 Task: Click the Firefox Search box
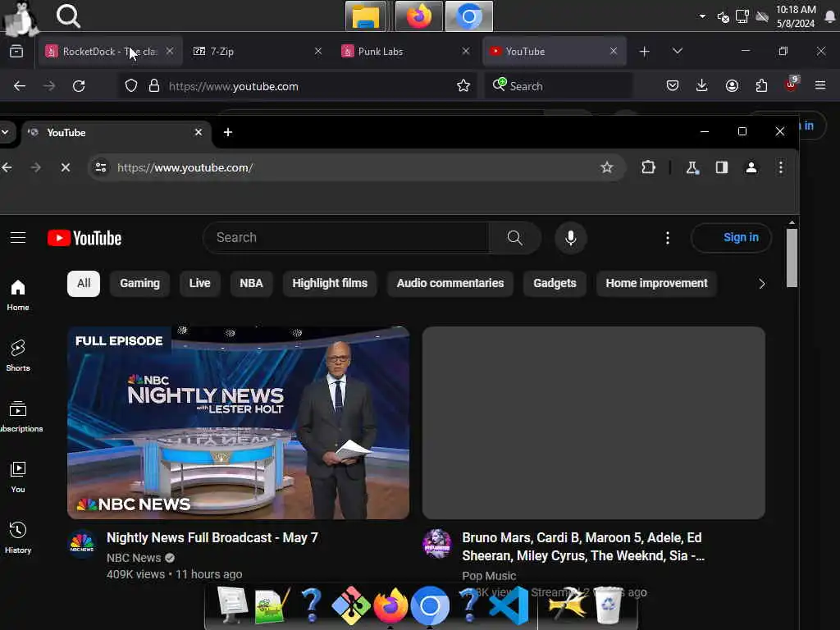click(x=558, y=85)
